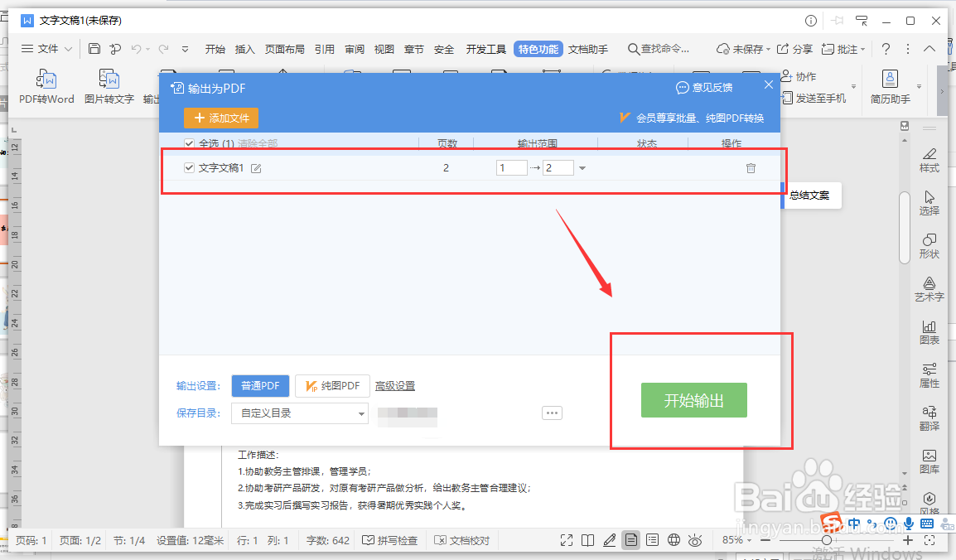Click the PDF转Word tool icon

(x=46, y=80)
